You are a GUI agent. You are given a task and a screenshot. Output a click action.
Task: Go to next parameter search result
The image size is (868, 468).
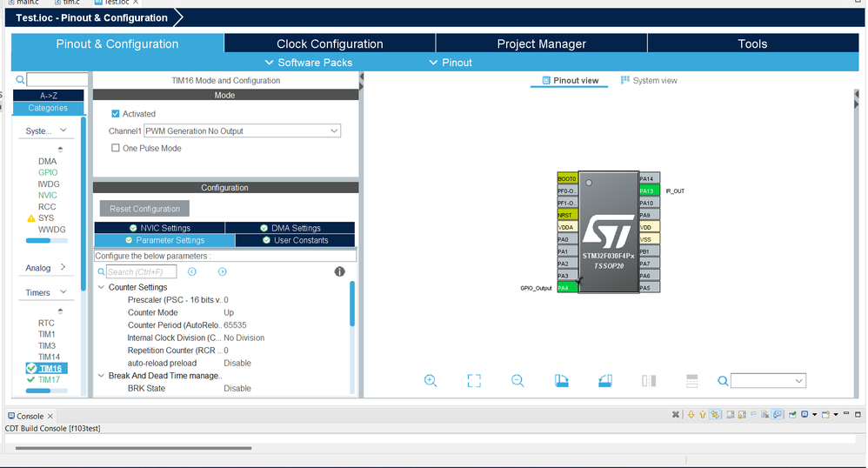pyautogui.click(x=222, y=271)
